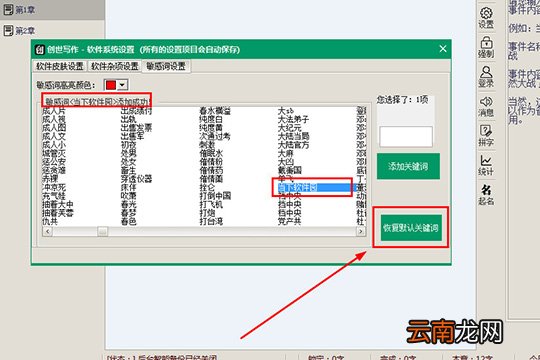Select the word 次通过考 in list
The image size is (540, 360).
coord(215,136)
